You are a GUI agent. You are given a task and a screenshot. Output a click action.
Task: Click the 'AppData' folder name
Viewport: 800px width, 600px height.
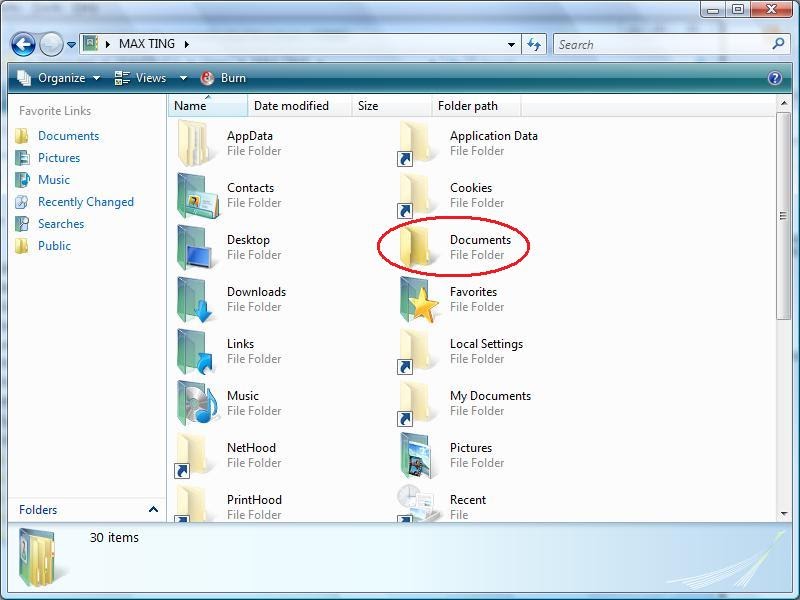[249, 136]
